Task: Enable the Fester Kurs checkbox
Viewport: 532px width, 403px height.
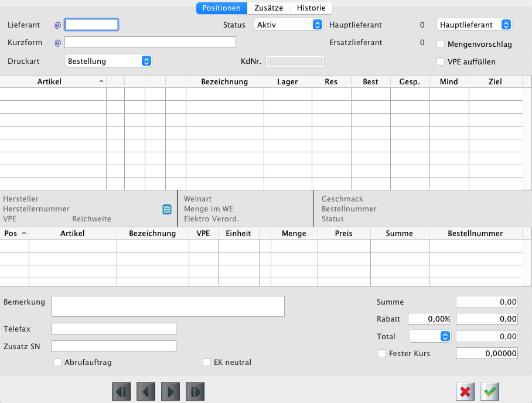Action: point(383,353)
